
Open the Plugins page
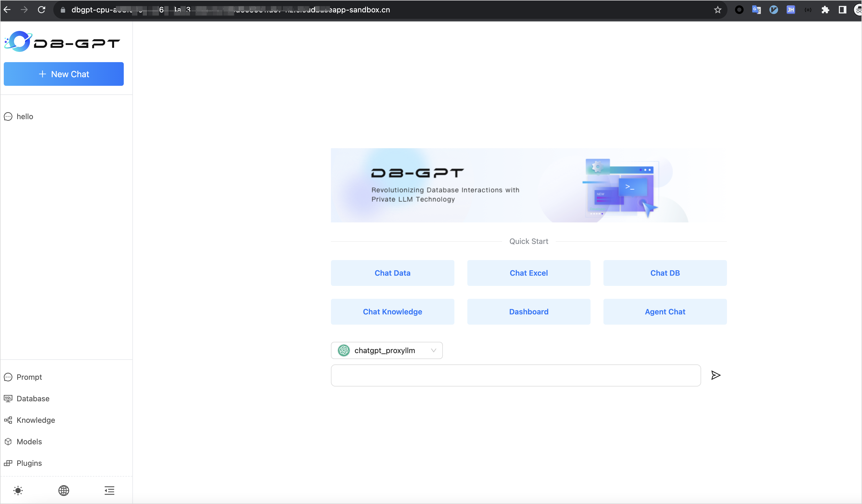(29, 463)
